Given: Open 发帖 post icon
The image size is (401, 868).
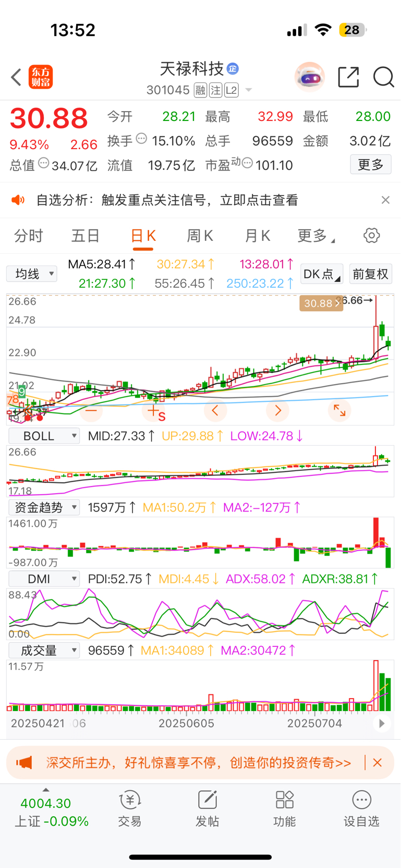Looking at the screenshot, I should pos(207,809).
